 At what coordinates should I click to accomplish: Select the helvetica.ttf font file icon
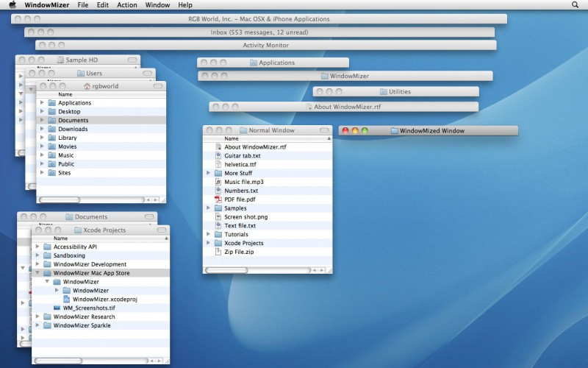218,164
